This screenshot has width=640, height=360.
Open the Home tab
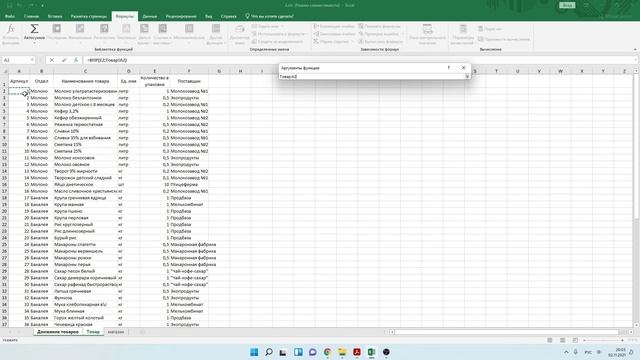pos(31,16)
